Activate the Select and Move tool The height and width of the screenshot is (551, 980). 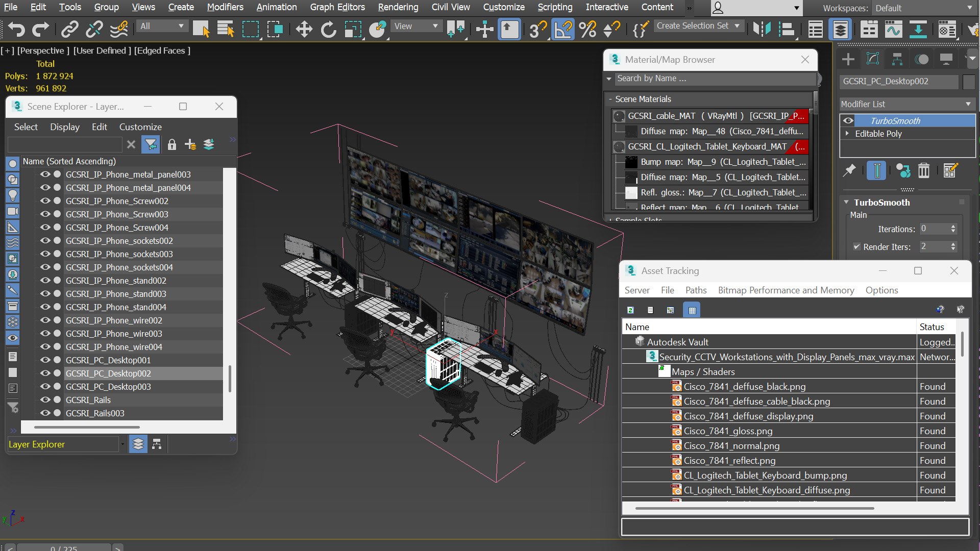(x=304, y=29)
